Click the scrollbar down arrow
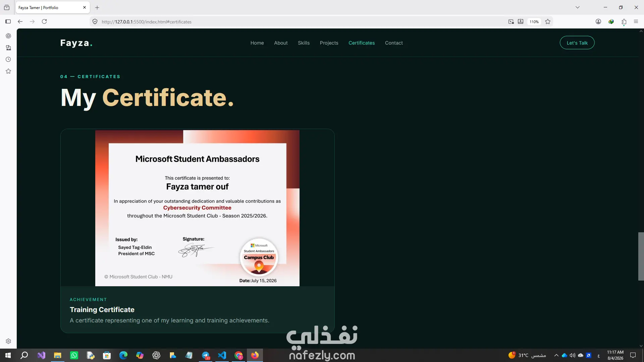The height and width of the screenshot is (362, 644). 641,346
